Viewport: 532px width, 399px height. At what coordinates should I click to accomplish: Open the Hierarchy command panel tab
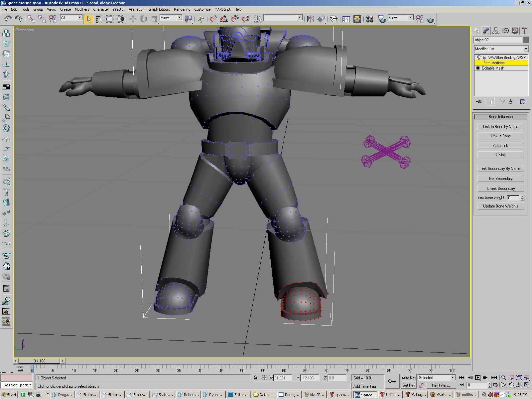coord(496,31)
